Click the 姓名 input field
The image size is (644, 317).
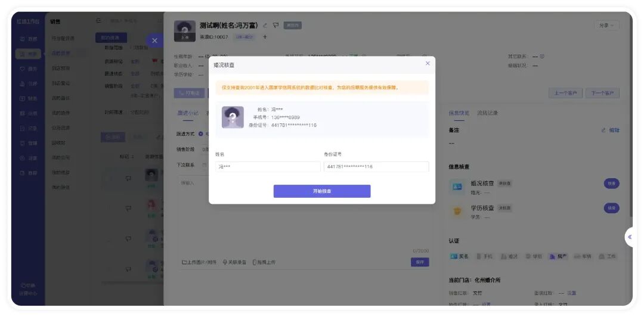coord(268,167)
